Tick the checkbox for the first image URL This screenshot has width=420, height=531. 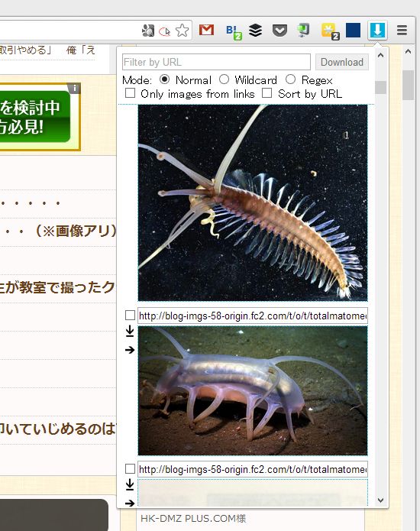pyautogui.click(x=130, y=316)
